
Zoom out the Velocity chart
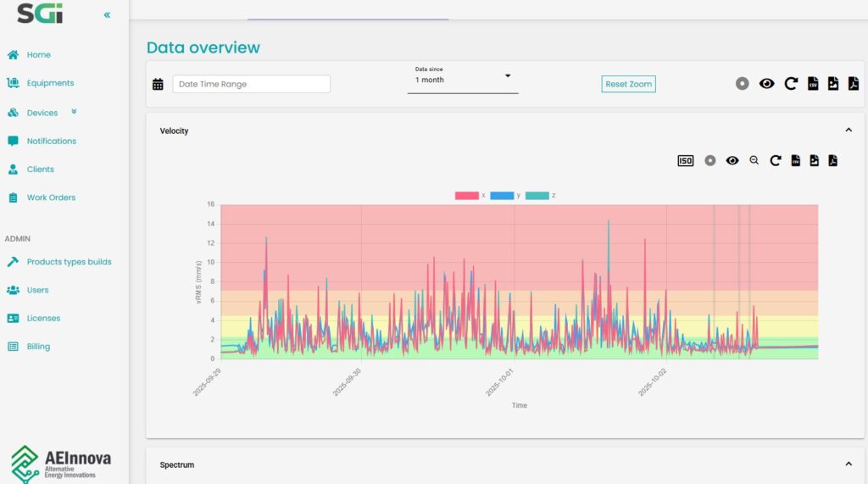(x=754, y=161)
